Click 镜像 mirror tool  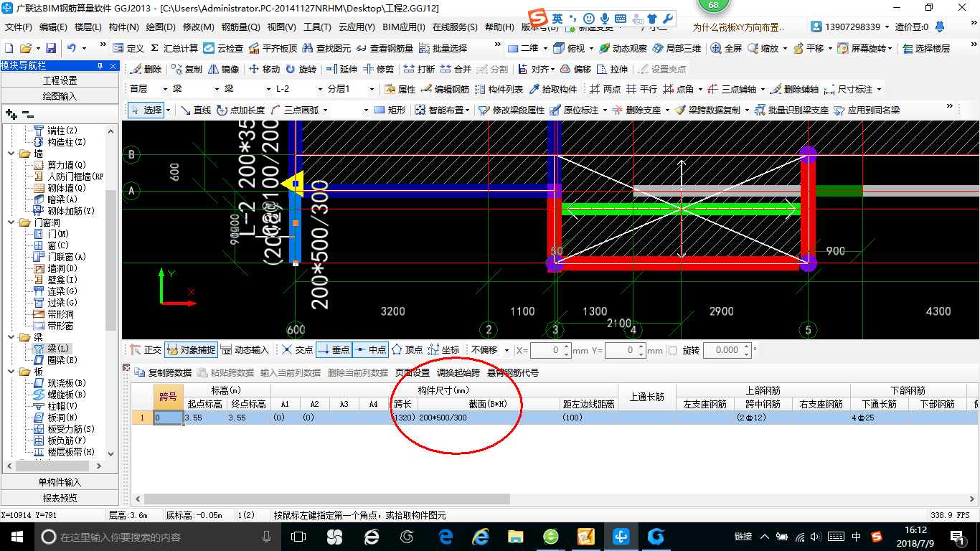223,70
